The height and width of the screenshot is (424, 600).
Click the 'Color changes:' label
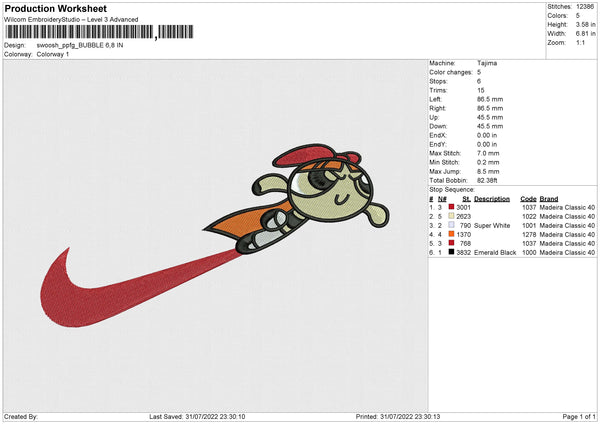point(451,72)
